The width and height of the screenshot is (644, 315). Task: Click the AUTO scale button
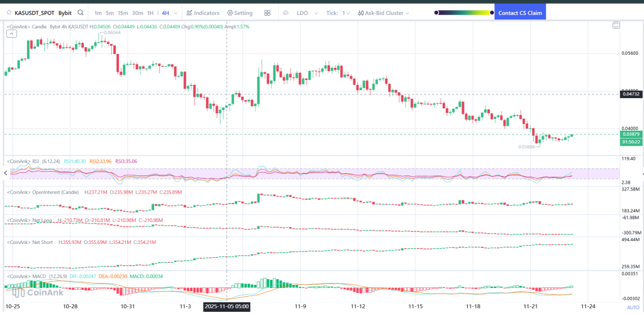coord(633,307)
